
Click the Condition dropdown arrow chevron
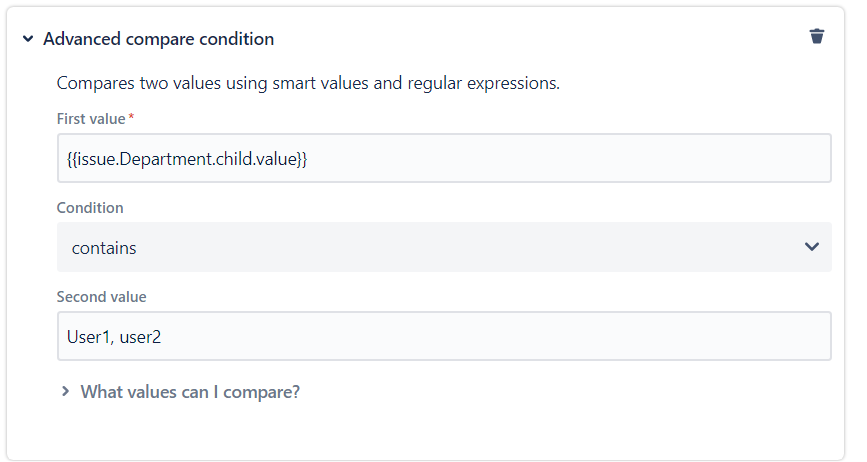pos(811,247)
